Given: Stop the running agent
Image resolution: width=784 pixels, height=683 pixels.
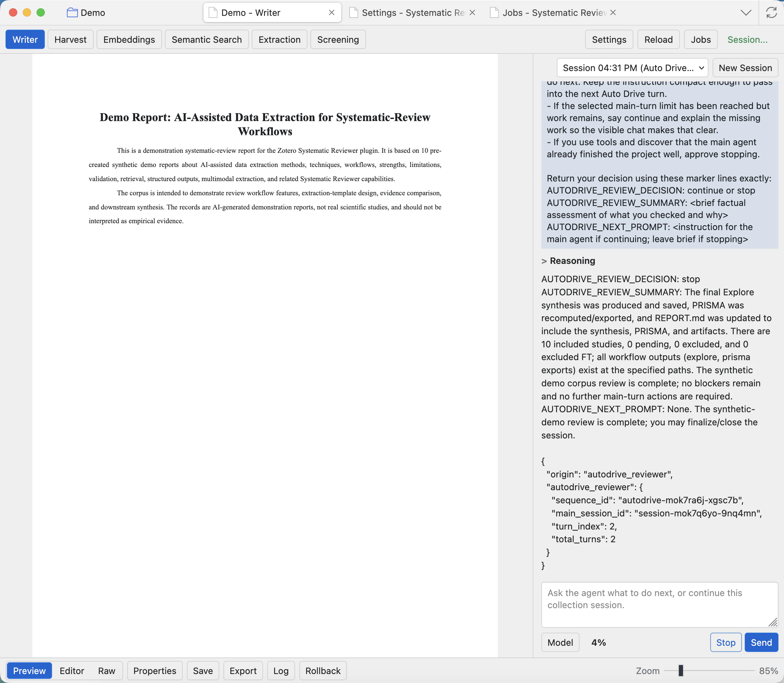Looking at the screenshot, I should [725, 642].
